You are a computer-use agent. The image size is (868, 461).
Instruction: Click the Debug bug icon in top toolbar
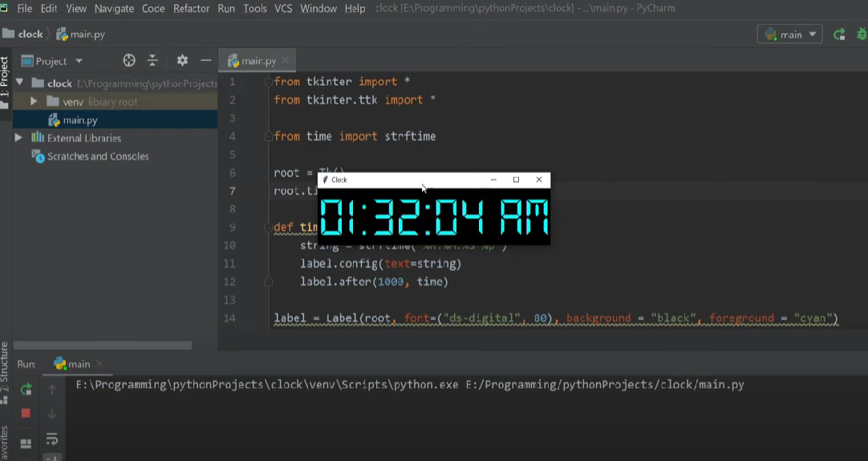click(x=862, y=34)
